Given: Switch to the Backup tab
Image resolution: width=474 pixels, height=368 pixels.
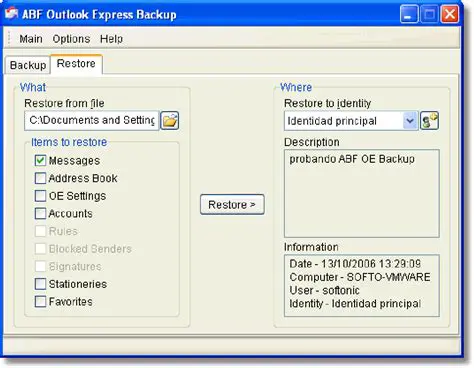Looking at the screenshot, I should [28, 65].
